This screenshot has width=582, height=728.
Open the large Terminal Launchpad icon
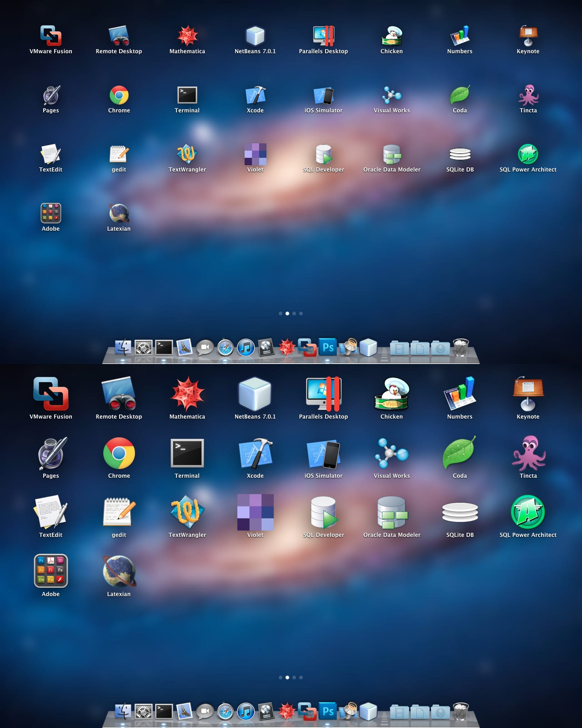187,453
